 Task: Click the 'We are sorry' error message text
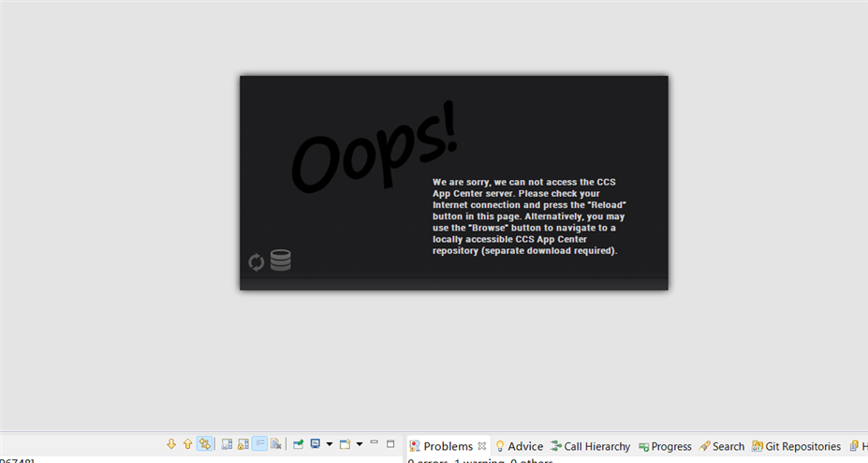[x=529, y=217]
